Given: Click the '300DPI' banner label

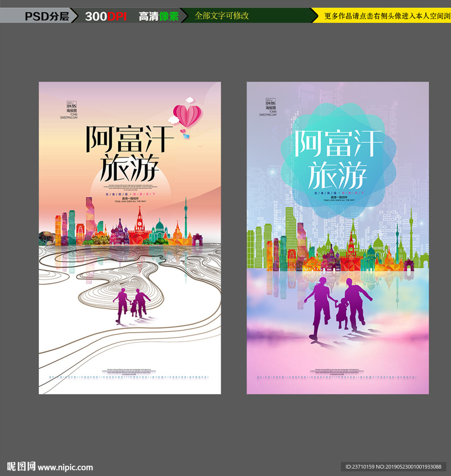Looking at the screenshot, I should 106,16.
